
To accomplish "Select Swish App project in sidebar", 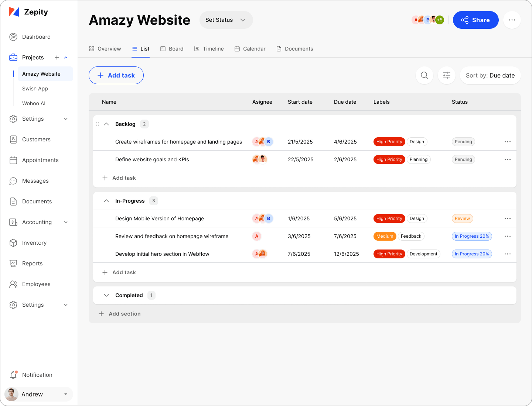I will pyautogui.click(x=35, y=89).
